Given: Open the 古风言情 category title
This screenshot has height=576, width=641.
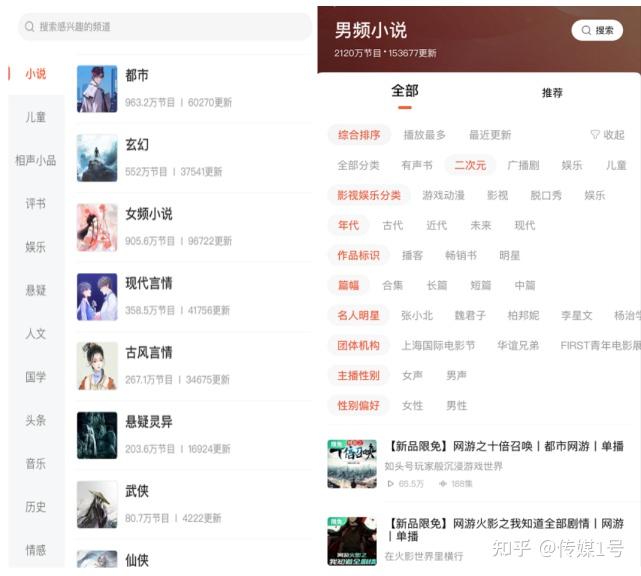Looking at the screenshot, I should (x=148, y=352).
